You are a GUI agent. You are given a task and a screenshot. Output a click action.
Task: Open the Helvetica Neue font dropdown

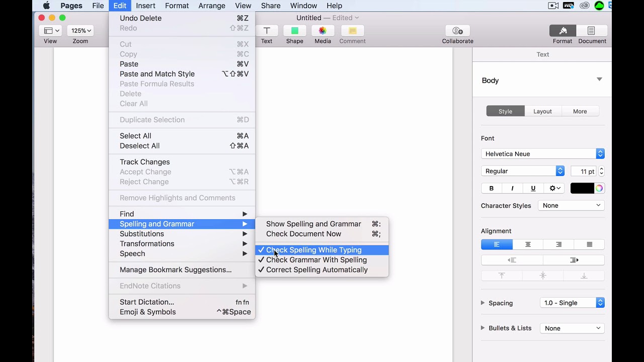[x=542, y=154]
